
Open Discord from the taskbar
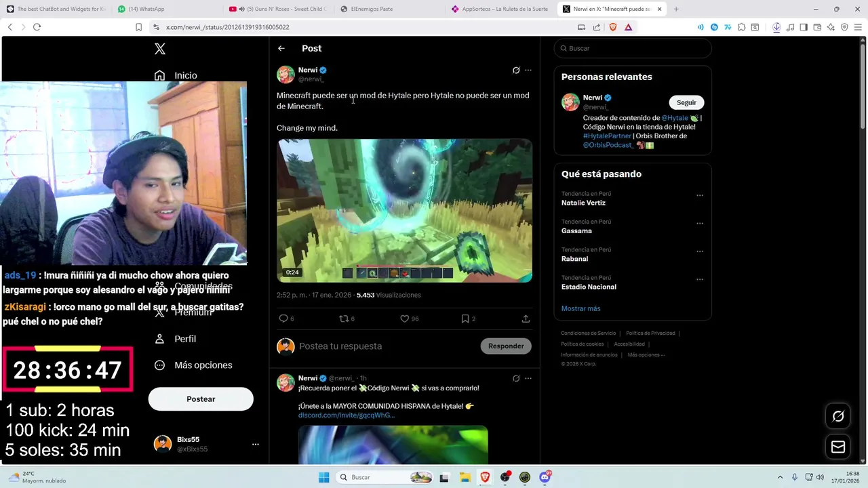click(x=545, y=477)
